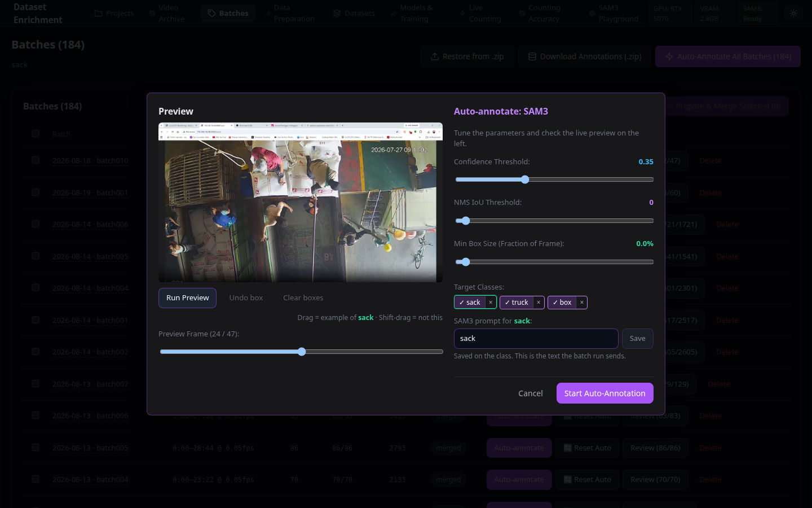812x508 pixels.
Task: Click the Min Box Size slider handle
Action: coord(465,262)
